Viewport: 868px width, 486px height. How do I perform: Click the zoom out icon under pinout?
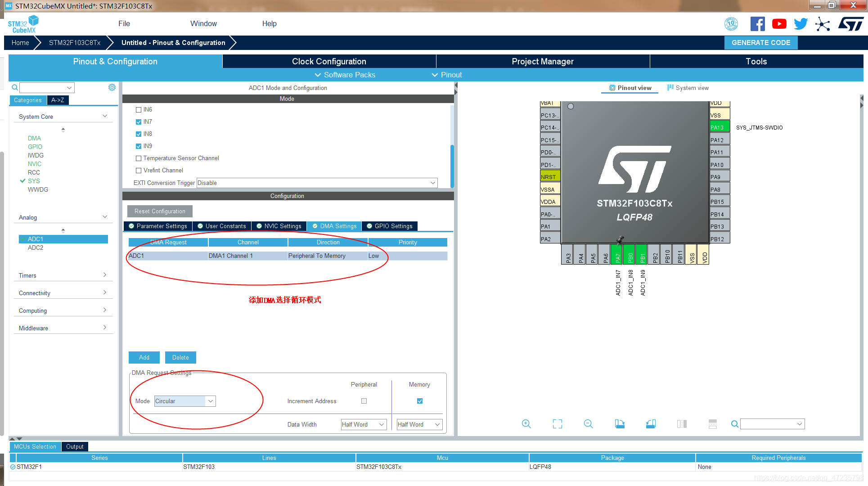click(588, 424)
